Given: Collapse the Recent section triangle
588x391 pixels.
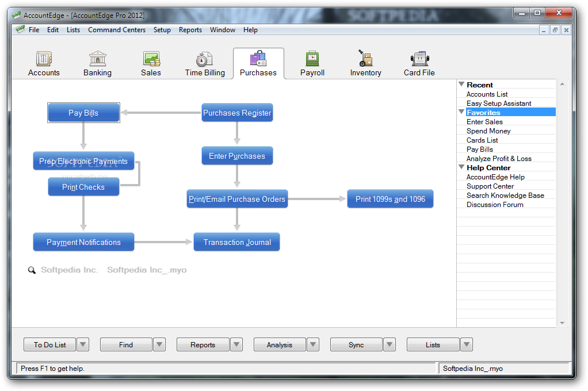Looking at the screenshot, I should click(461, 85).
